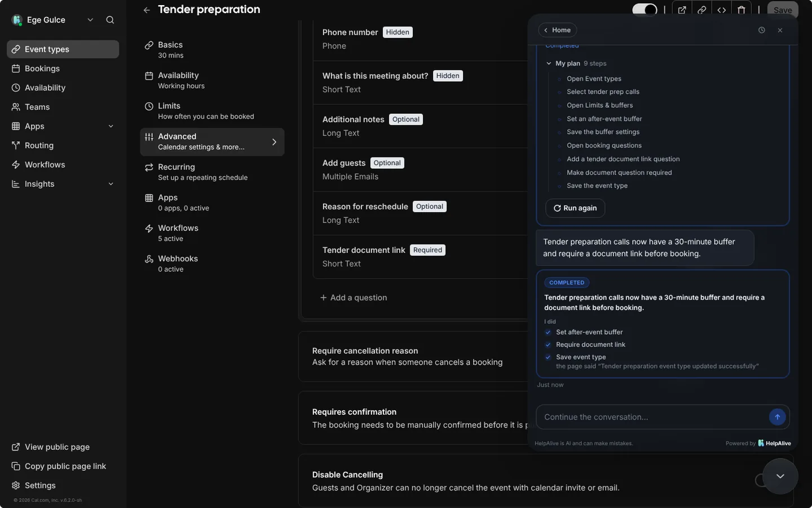The image size is (812, 508).
Task: Open Bookings from the sidebar
Action: [63, 68]
